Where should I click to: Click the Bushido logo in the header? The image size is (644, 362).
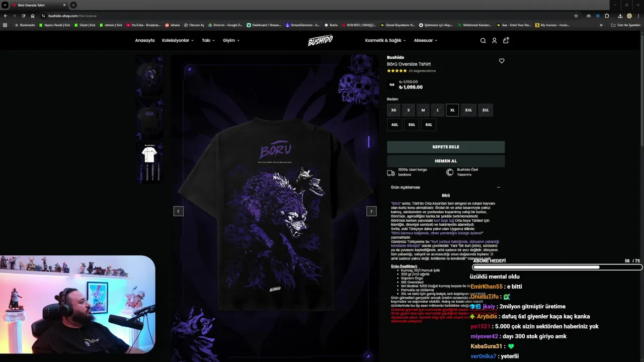coord(320,41)
